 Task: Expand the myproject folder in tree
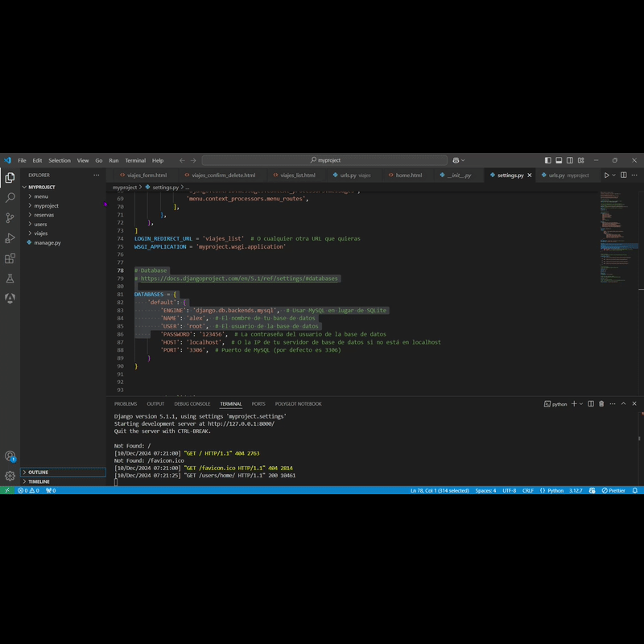[x=46, y=206]
